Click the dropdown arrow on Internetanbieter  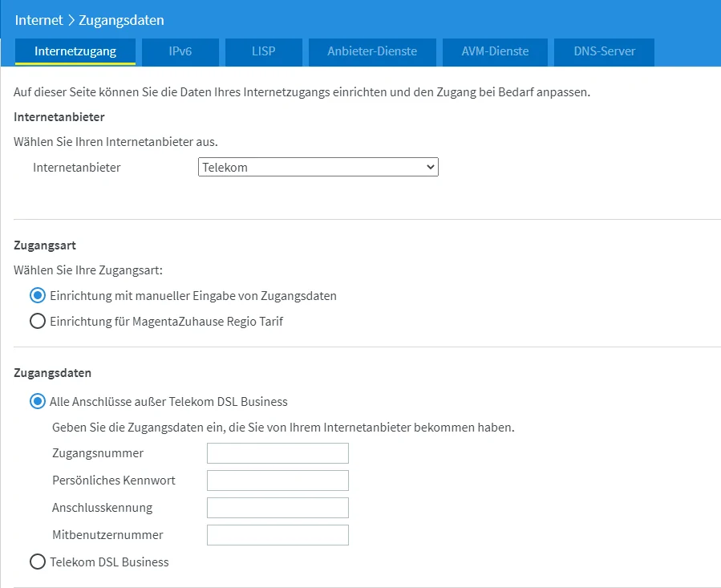pyautogui.click(x=431, y=167)
